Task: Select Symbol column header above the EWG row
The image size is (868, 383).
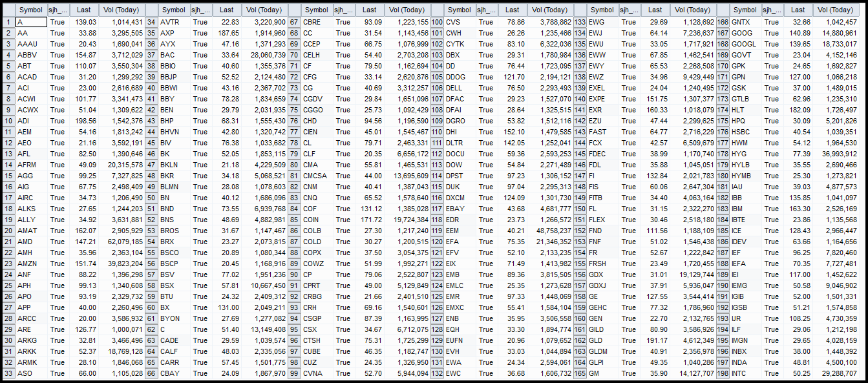Action: pyautogui.click(x=602, y=10)
